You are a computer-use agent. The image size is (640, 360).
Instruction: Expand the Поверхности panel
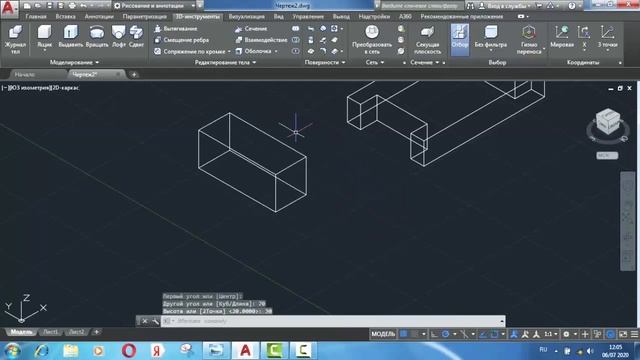pyautogui.click(x=325, y=62)
